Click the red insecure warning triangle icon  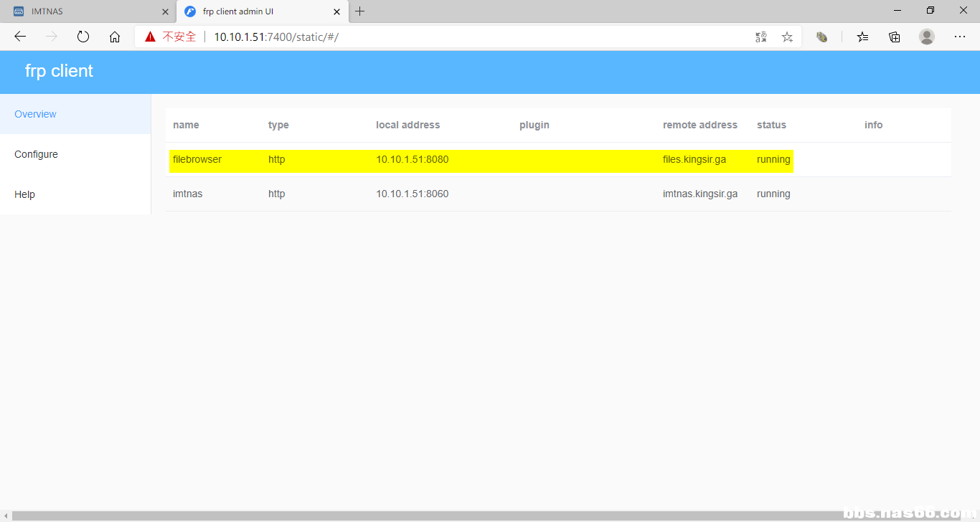pyautogui.click(x=150, y=37)
